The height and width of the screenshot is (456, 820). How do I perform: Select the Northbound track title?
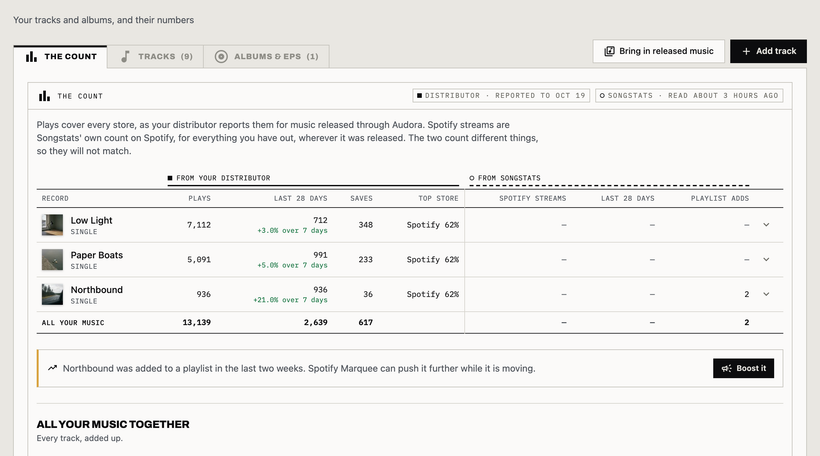click(x=97, y=290)
